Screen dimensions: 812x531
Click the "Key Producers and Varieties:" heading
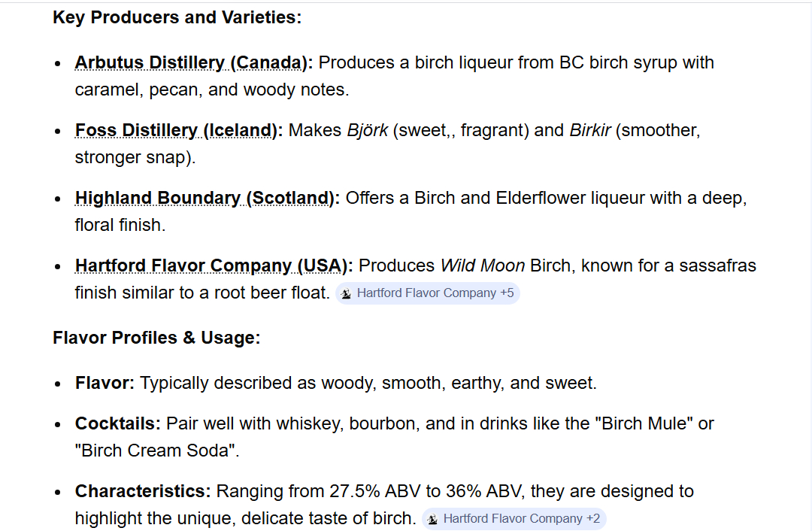pos(177,17)
